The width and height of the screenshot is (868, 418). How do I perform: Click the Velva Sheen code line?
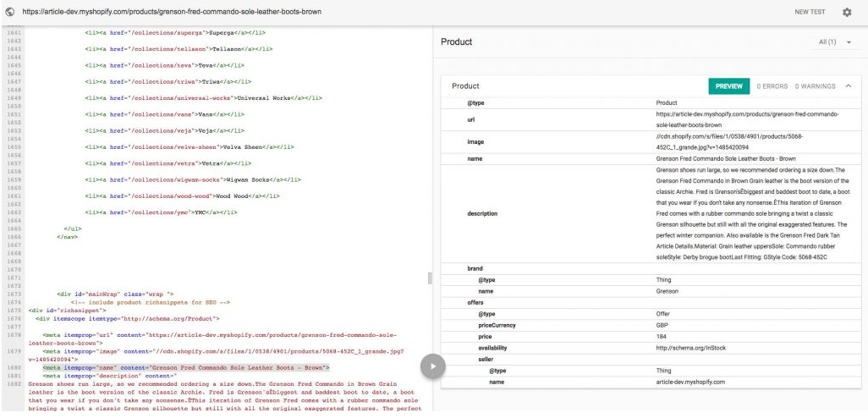(x=189, y=147)
